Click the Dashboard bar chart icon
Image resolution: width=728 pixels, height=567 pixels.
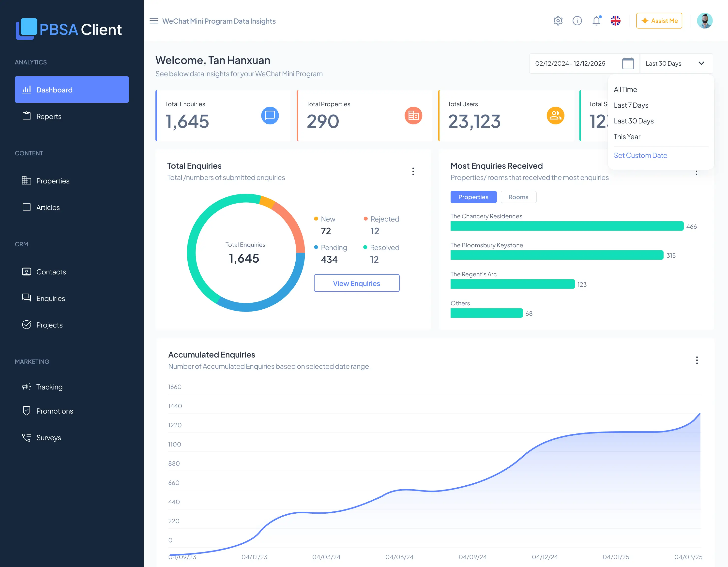[x=26, y=89]
